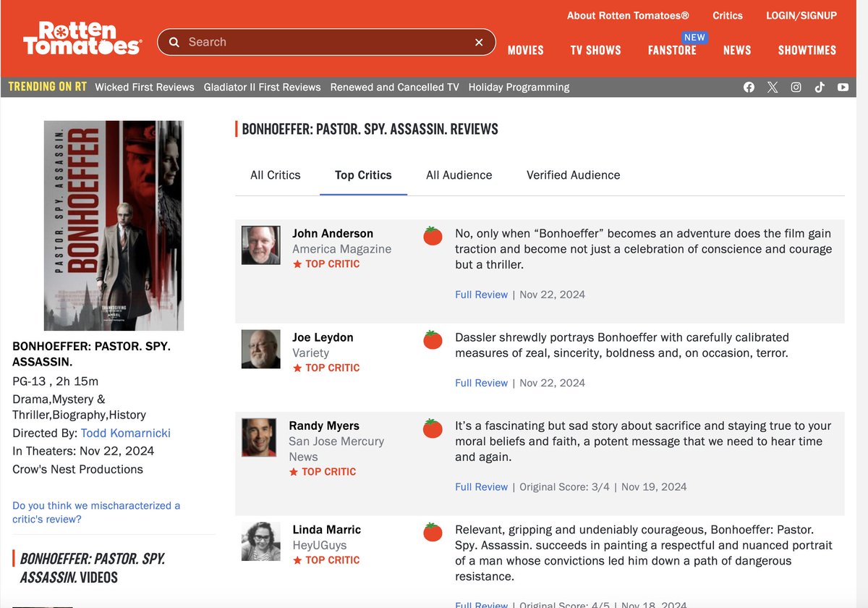
Task: Open the TikTok social icon
Action: (820, 87)
